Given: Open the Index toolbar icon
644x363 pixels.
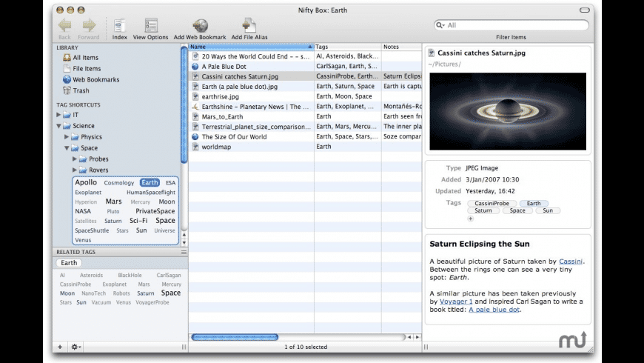Looking at the screenshot, I should click(x=119, y=25).
